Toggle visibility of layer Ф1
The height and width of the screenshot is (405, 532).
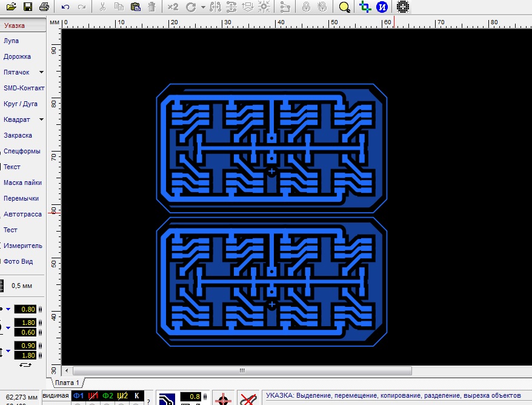click(x=78, y=396)
